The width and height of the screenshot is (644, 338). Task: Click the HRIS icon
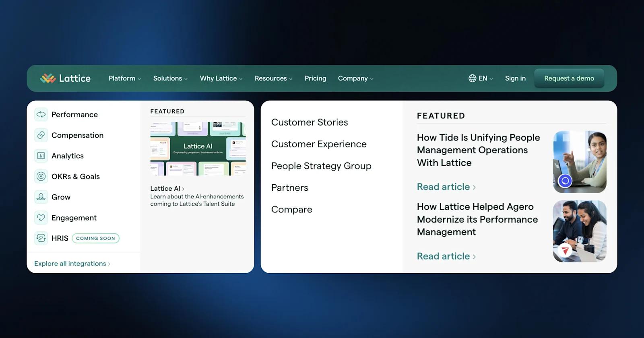41,238
